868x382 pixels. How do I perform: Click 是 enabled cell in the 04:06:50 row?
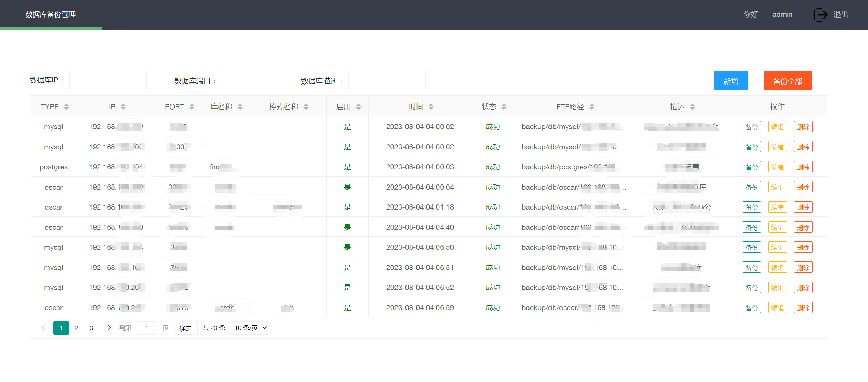[347, 247]
